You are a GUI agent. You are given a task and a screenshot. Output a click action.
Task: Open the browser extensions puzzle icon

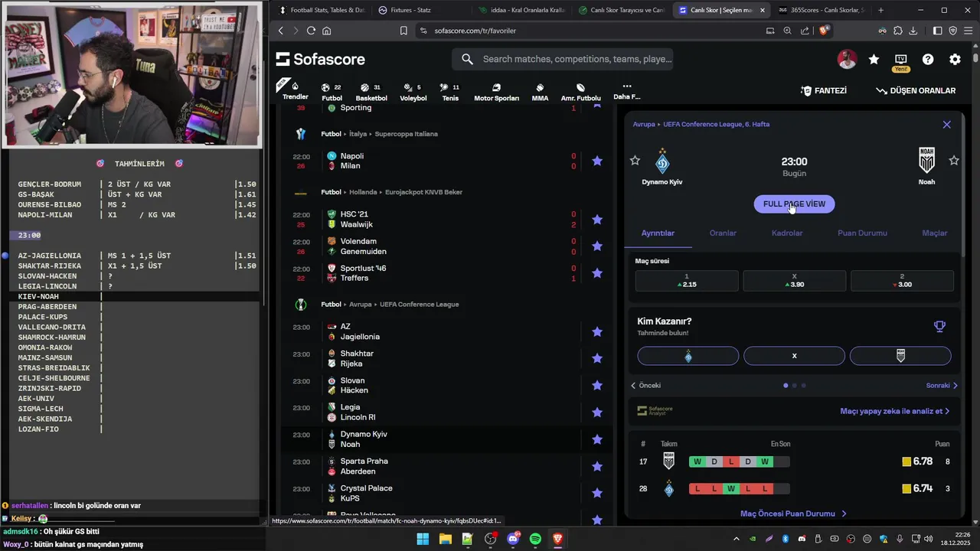click(898, 31)
